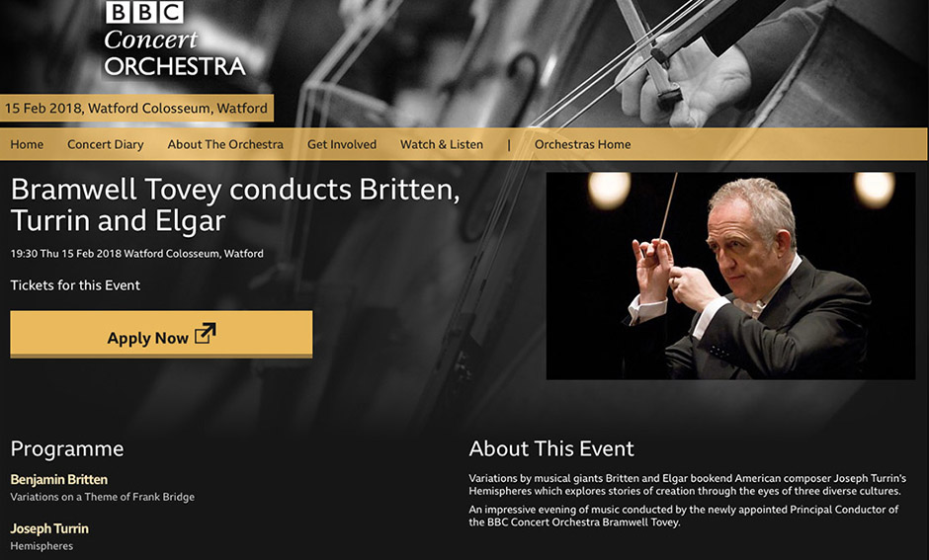Click the Programme section heading
The width and height of the screenshot is (929, 560).
67,448
